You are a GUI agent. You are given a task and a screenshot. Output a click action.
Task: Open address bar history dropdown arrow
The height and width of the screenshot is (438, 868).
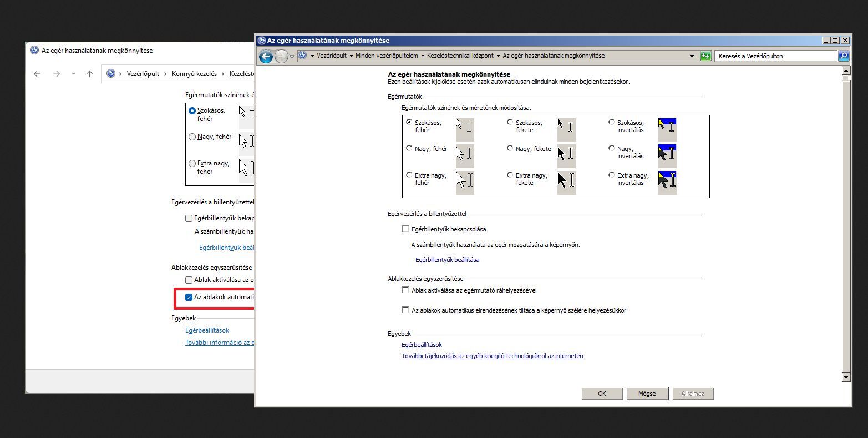click(692, 56)
